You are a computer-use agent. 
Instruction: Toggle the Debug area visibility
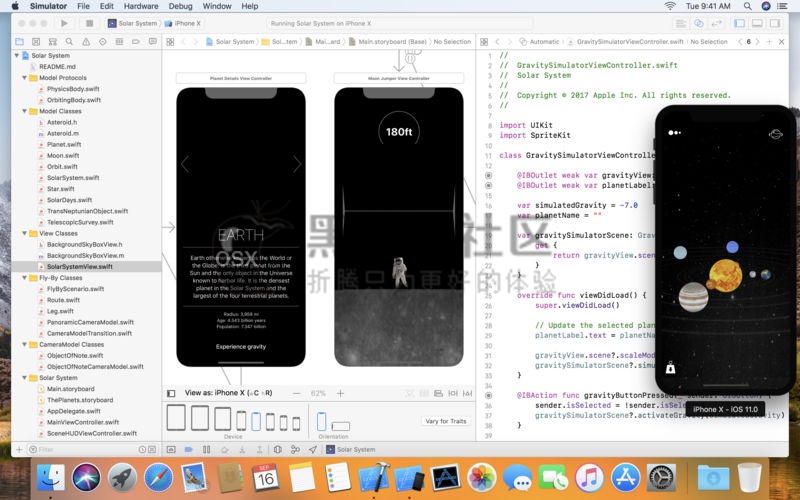[x=757, y=23]
